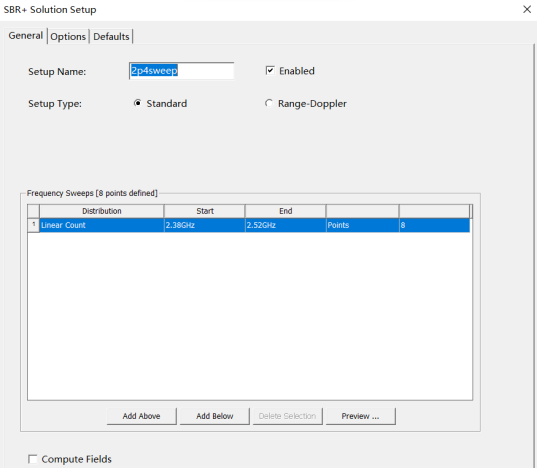The width and height of the screenshot is (538, 468).
Task: Select the Standard setup type
Action: 138,103
